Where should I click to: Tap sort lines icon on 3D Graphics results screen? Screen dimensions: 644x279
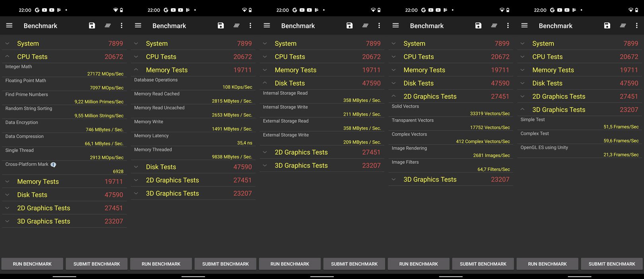[x=623, y=25]
